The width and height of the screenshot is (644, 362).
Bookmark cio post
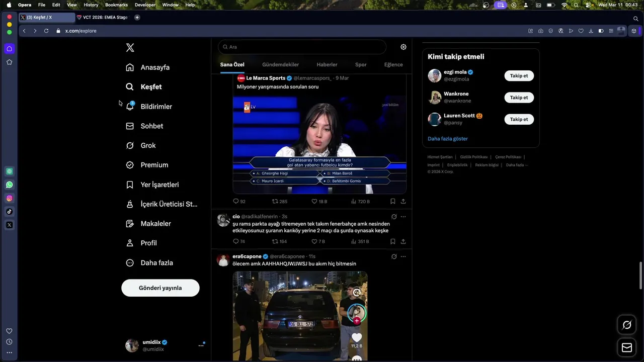coord(393,241)
